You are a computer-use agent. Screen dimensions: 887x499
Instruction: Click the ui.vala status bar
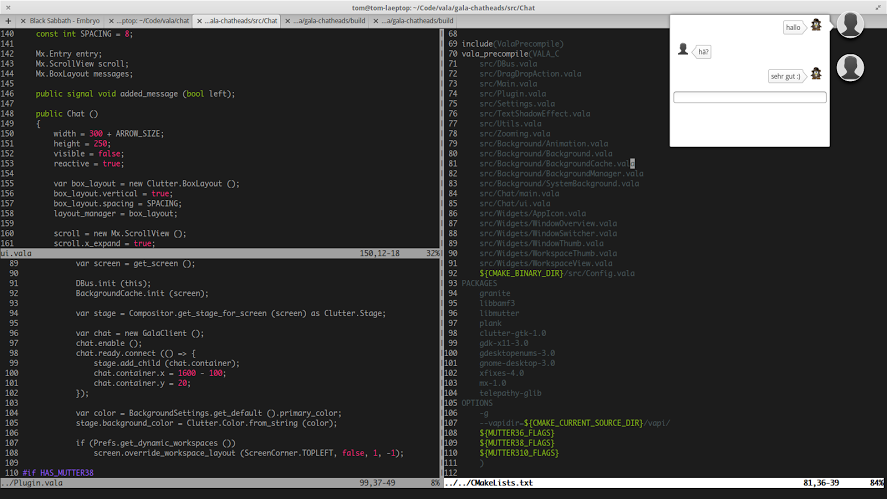220,254
